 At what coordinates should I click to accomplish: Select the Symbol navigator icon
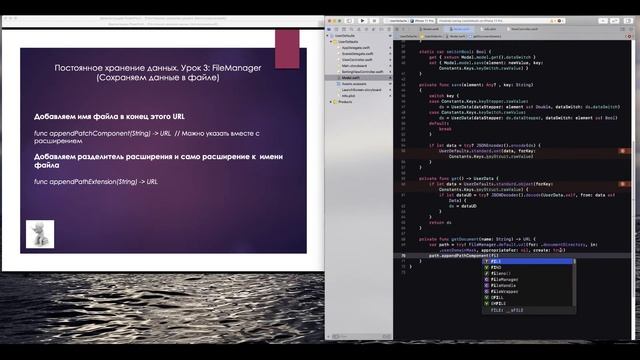point(344,29)
